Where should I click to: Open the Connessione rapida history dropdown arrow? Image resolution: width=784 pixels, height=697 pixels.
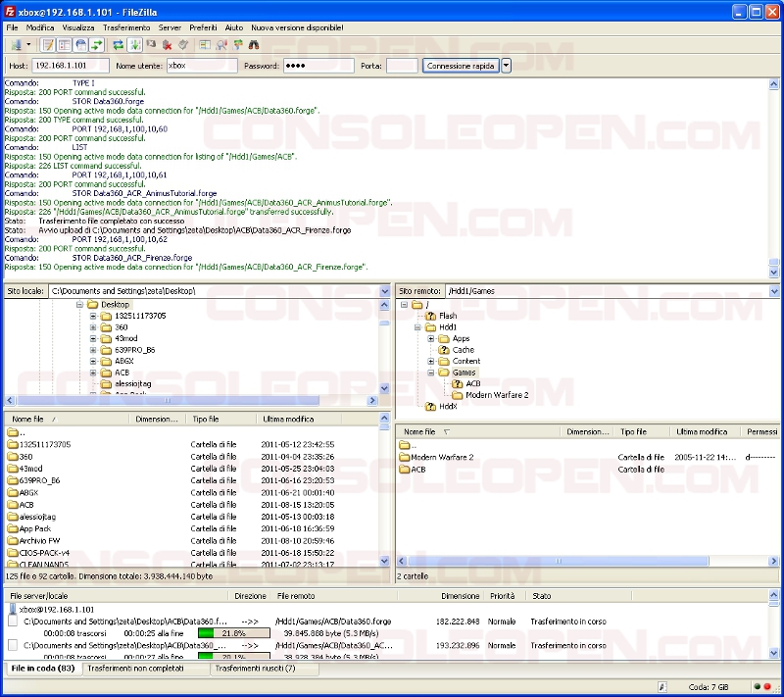[x=507, y=66]
